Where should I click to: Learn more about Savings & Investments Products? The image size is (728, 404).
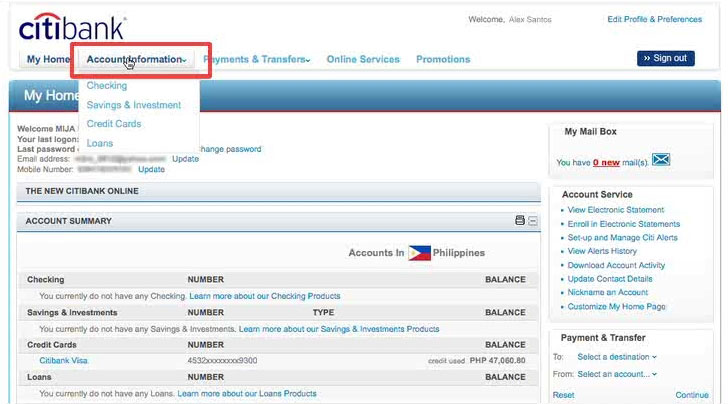coord(339,329)
